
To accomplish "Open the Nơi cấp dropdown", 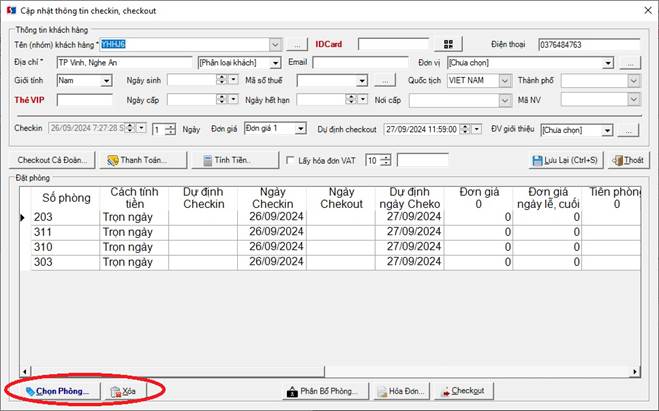I will pyautogui.click(x=505, y=100).
